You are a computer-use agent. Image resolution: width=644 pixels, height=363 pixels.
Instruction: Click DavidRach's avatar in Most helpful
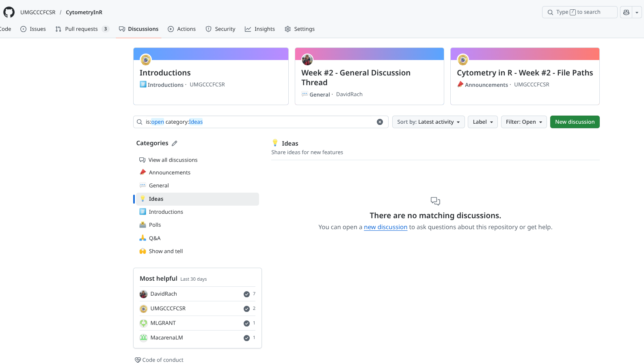143,294
